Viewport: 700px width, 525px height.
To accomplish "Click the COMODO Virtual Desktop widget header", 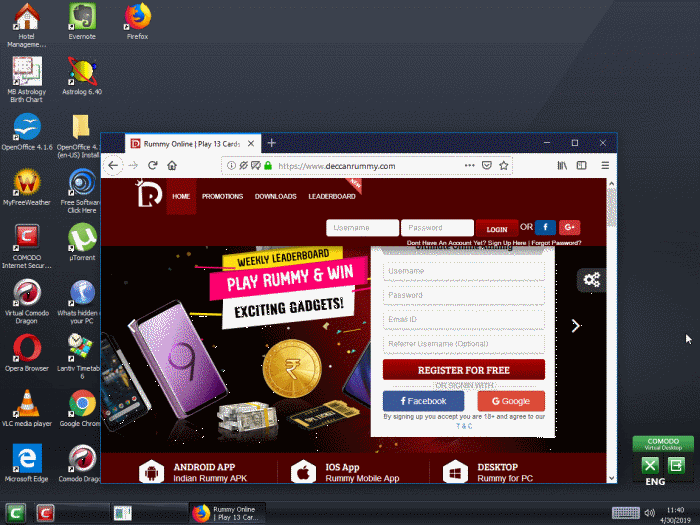I will point(663,444).
